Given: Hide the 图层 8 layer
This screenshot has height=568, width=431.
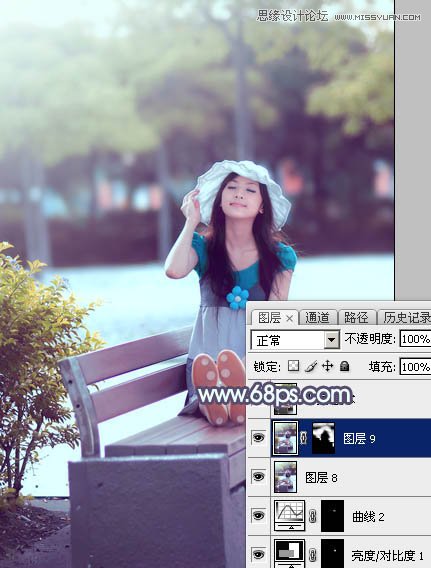Looking at the screenshot, I should coord(258,477).
